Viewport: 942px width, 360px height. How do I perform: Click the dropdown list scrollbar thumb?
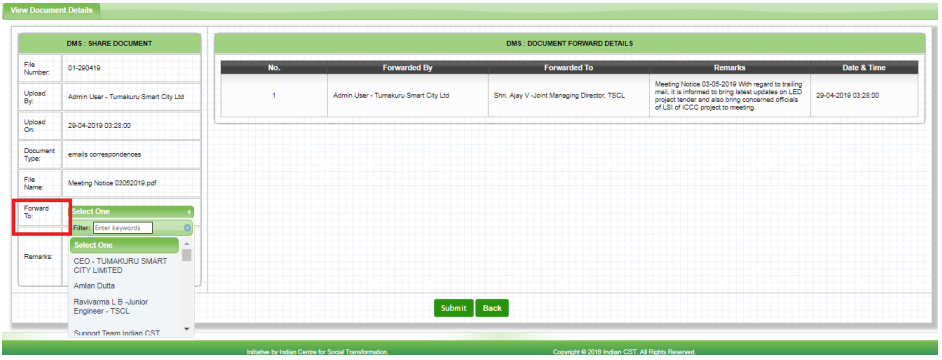click(186, 255)
